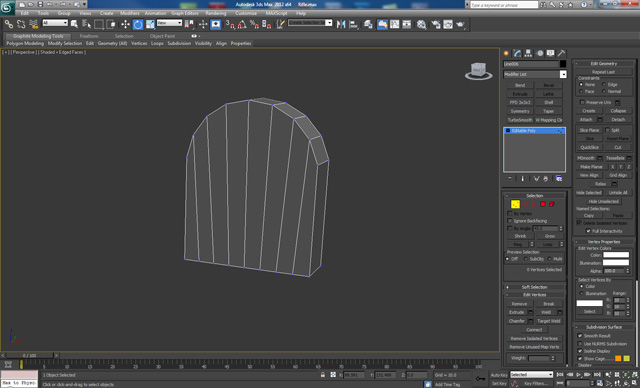The image size is (640, 388).
Task: Switch to the Utilities hammer panel
Action: pos(562,53)
